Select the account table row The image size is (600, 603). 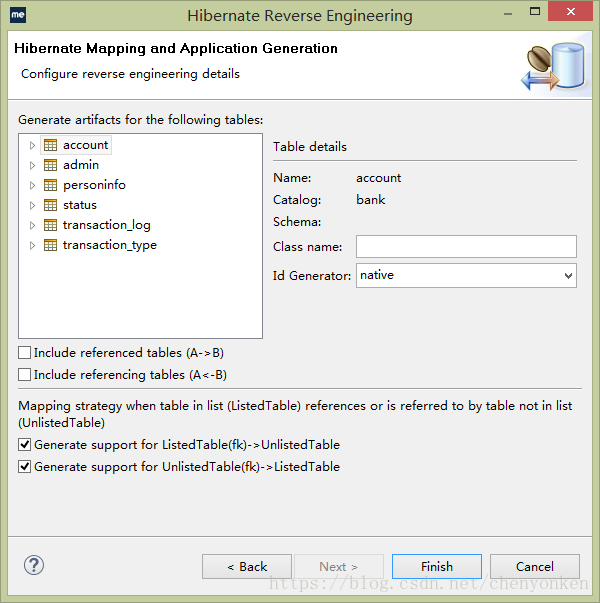[x=76, y=145]
